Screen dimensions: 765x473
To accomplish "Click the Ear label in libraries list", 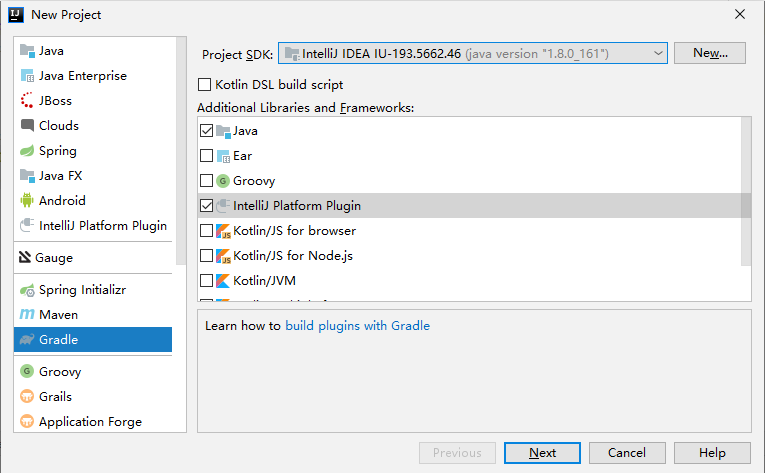I will (x=242, y=156).
